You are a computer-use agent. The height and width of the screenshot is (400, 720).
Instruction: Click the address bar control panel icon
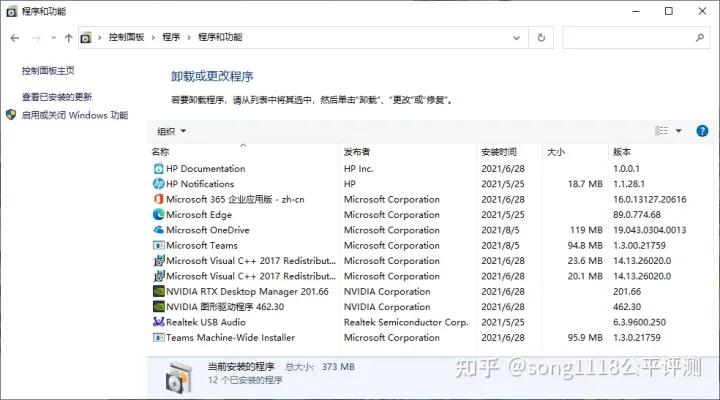click(86, 38)
